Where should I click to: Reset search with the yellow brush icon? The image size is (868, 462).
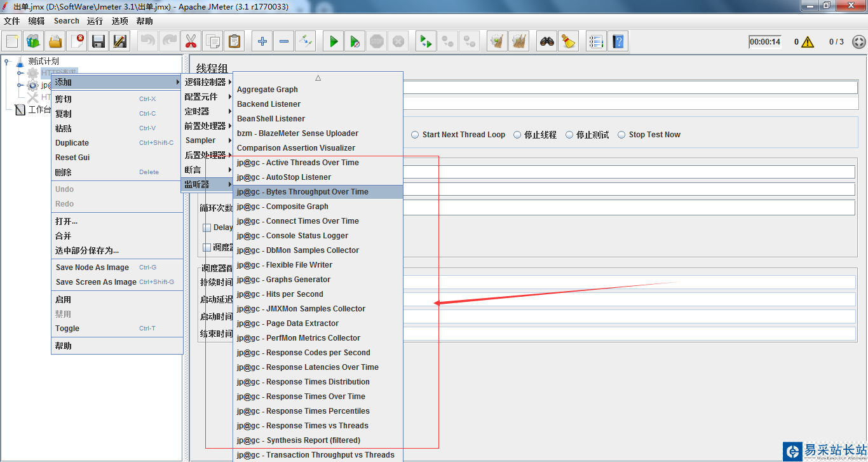click(568, 42)
